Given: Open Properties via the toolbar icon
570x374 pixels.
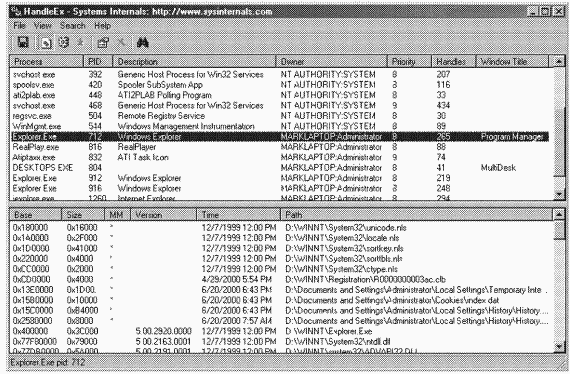Looking at the screenshot, I should [x=103, y=43].
